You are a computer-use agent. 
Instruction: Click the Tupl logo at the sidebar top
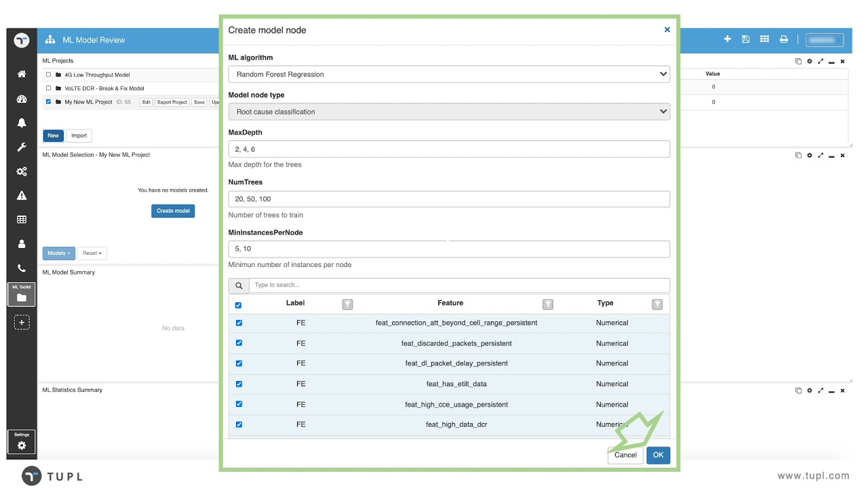pos(22,40)
